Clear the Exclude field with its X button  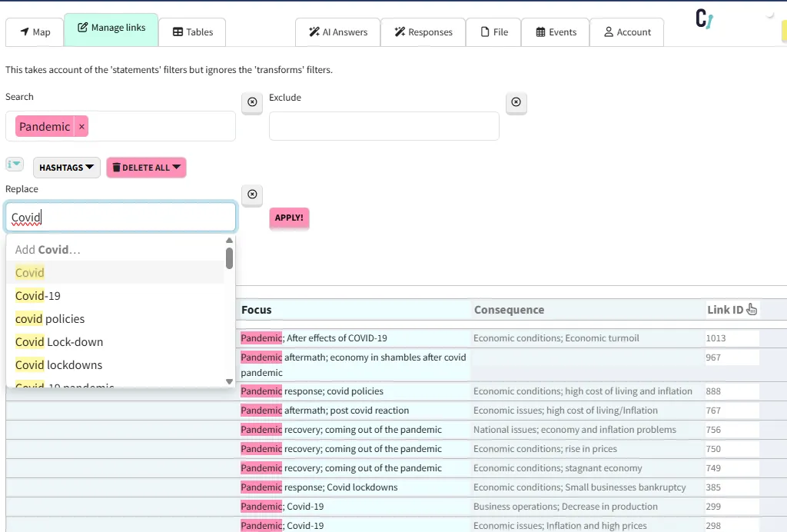tap(516, 102)
